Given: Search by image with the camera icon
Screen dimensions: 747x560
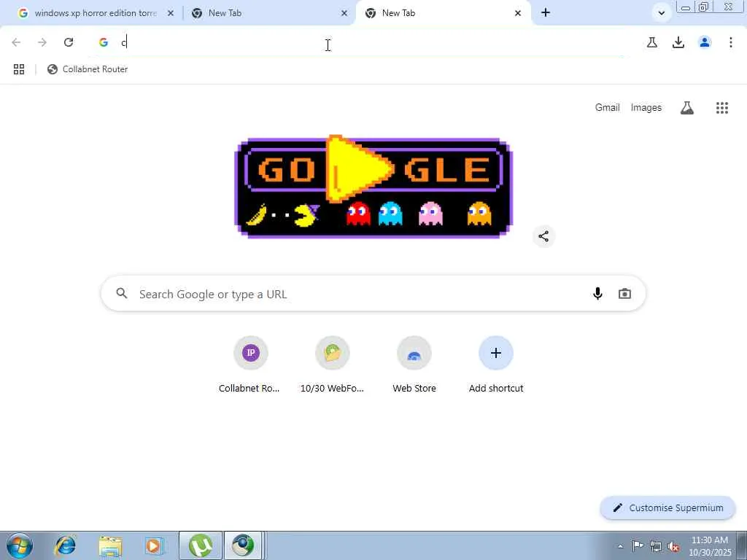Looking at the screenshot, I should click(624, 294).
